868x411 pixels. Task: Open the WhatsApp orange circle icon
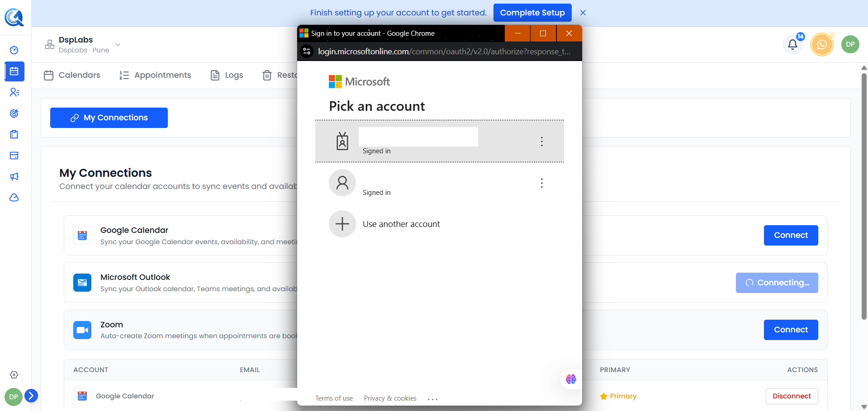click(822, 44)
